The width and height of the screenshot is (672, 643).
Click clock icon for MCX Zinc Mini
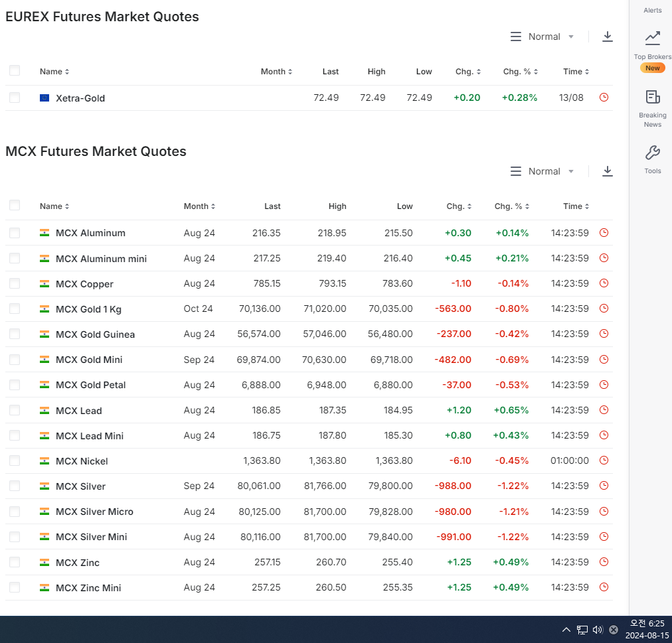click(604, 587)
